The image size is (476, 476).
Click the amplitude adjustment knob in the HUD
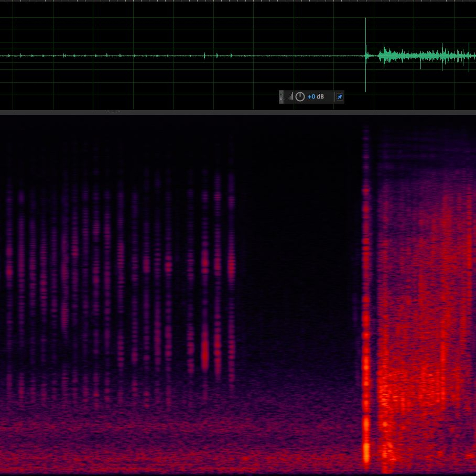coord(300,97)
